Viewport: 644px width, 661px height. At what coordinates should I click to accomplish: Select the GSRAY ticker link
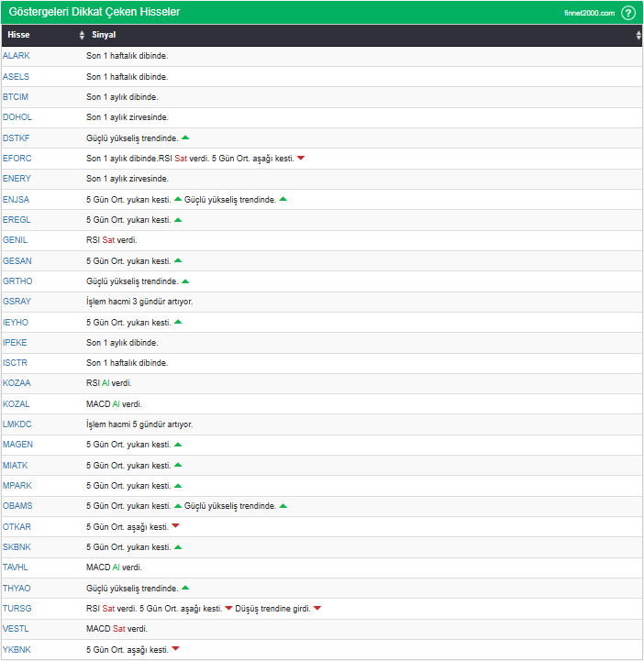pyautogui.click(x=17, y=301)
